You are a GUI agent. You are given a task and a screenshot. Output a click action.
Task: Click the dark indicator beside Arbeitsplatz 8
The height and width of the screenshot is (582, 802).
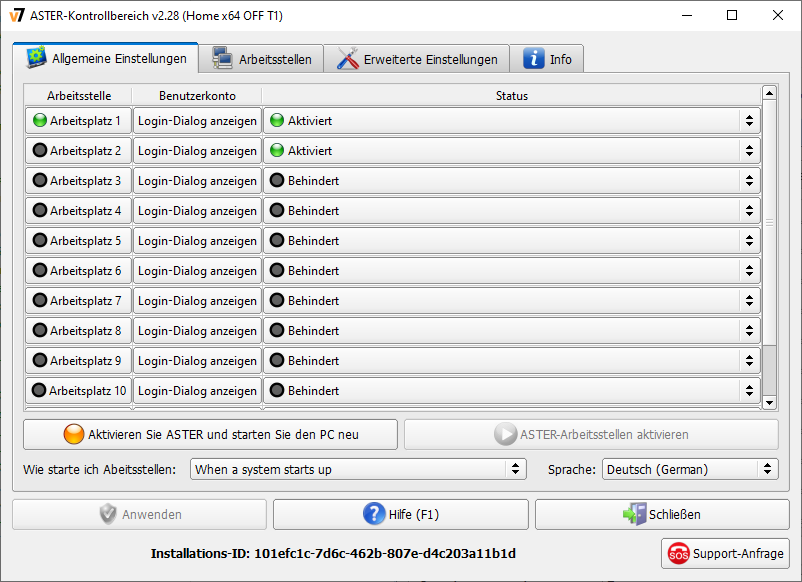39,330
